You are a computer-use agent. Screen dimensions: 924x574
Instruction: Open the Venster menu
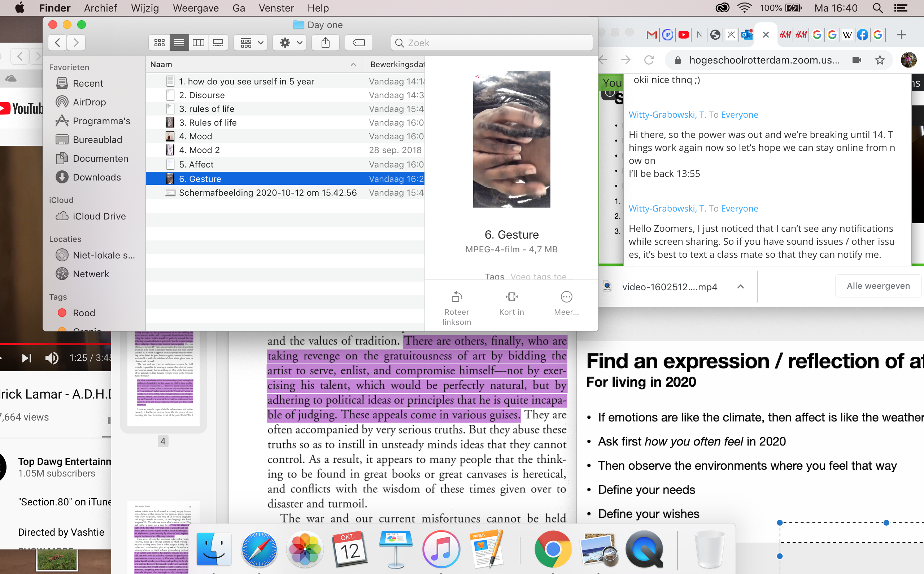click(x=276, y=8)
